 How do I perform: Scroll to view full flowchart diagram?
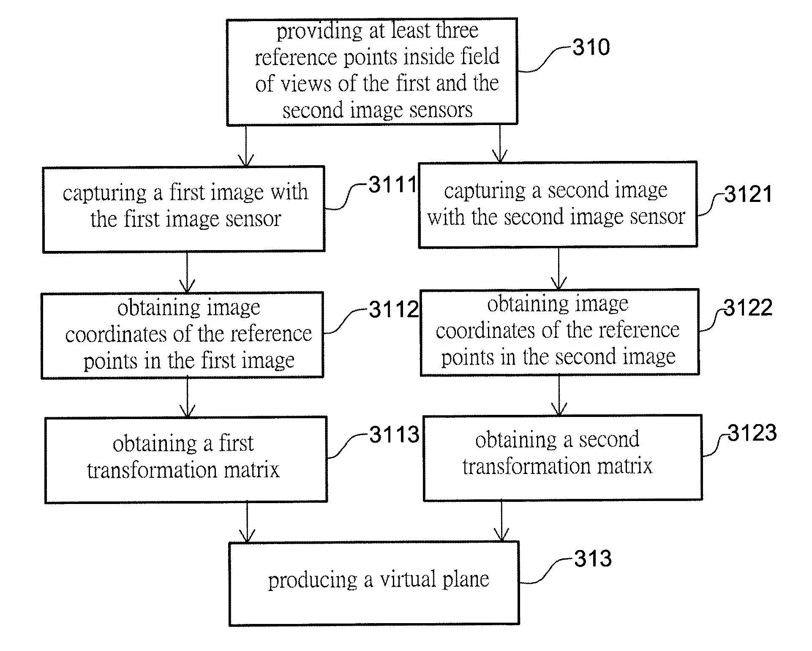406,325
